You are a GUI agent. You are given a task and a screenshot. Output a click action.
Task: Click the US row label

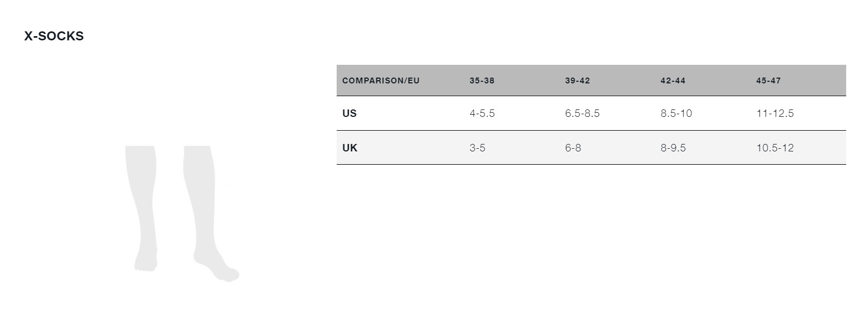pos(349,113)
